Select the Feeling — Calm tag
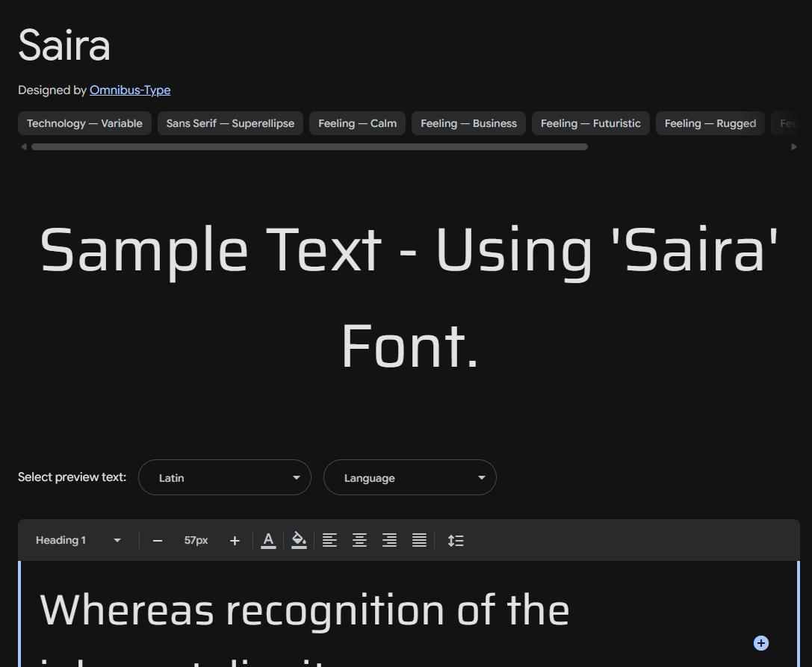Screen dimensions: 812x667 357,123
